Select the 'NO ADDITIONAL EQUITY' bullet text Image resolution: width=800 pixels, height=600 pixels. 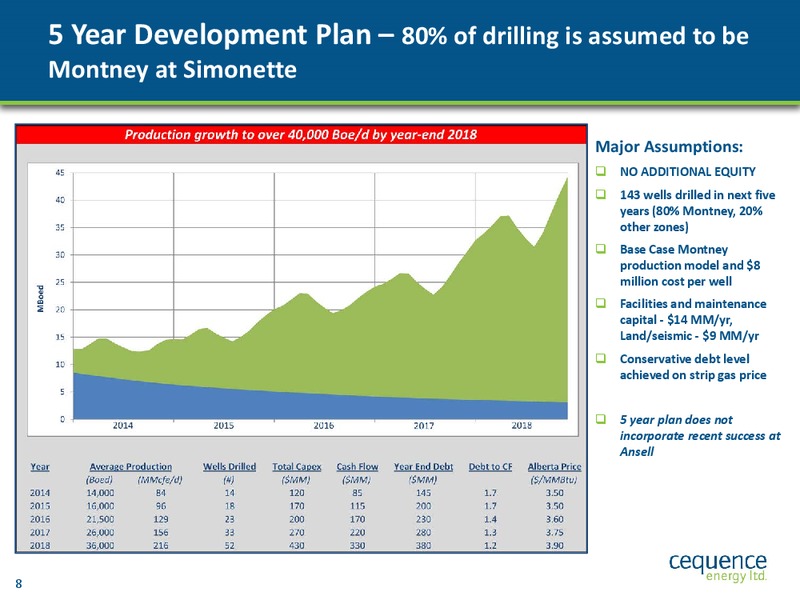pos(687,171)
